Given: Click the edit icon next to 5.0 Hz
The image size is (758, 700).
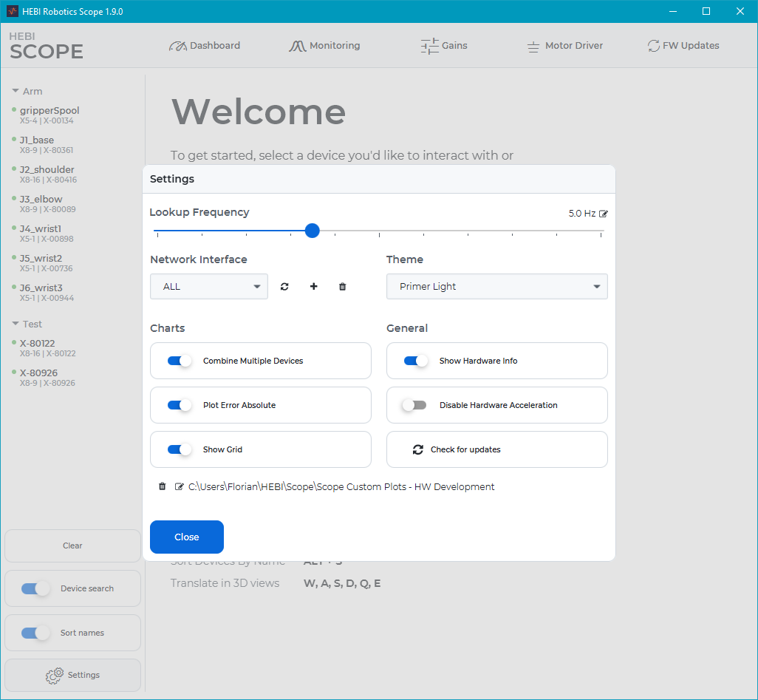Looking at the screenshot, I should [604, 214].
